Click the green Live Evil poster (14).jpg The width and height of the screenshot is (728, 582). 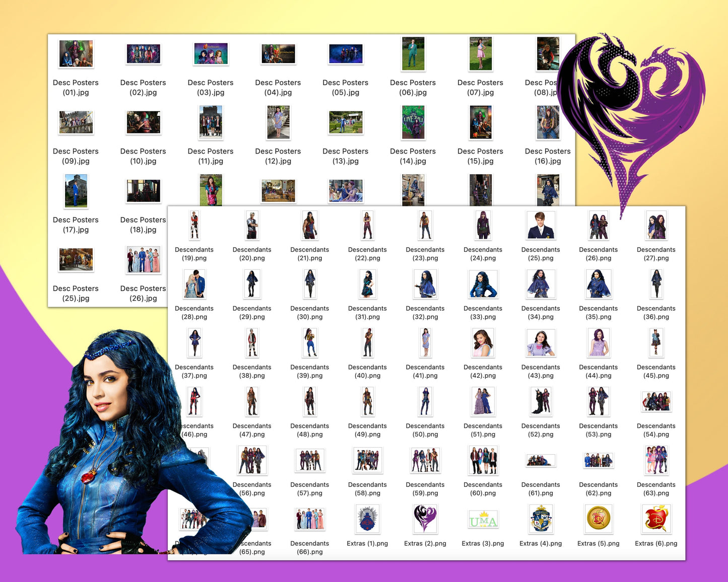pyautogui.click(x=413, y=122)
